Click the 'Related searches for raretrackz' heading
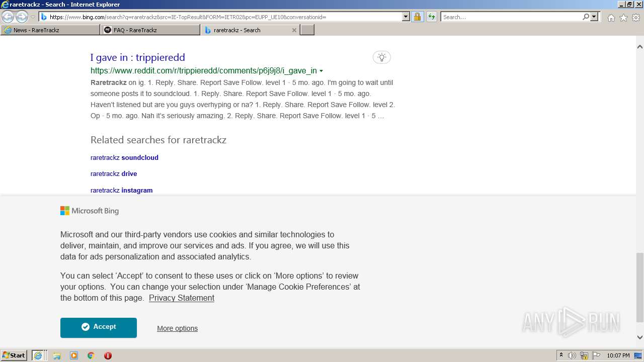This screenshot has height=362, width=644. 158,140
